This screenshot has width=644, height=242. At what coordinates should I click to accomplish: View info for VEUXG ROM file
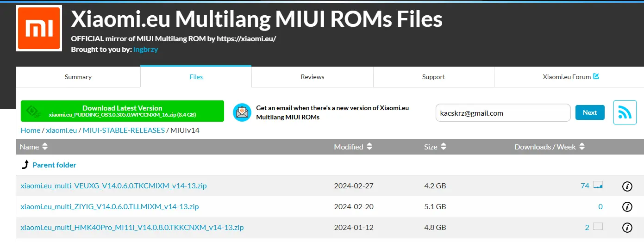click(627, 186)
